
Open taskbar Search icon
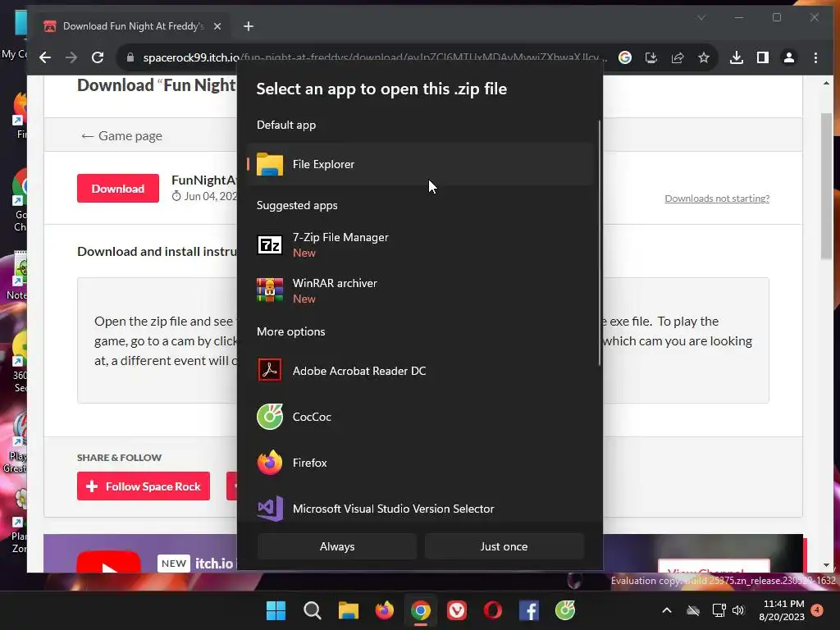313,610
